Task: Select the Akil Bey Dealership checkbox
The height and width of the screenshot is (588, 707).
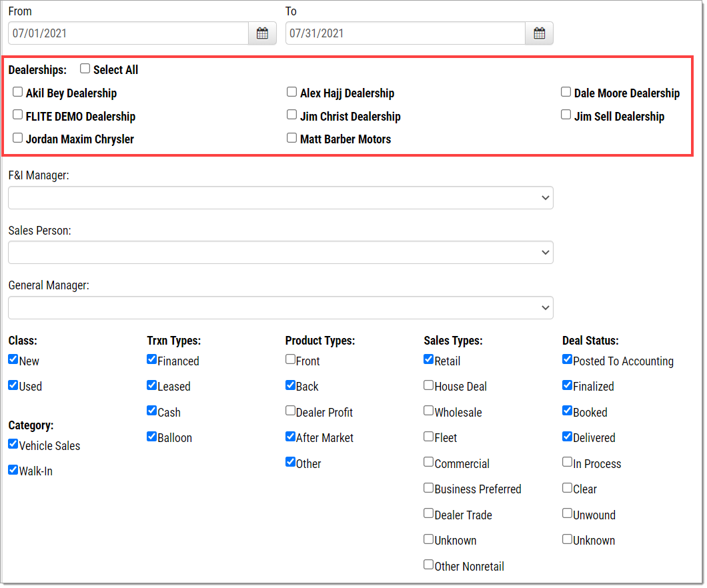Action: (17, 92)
